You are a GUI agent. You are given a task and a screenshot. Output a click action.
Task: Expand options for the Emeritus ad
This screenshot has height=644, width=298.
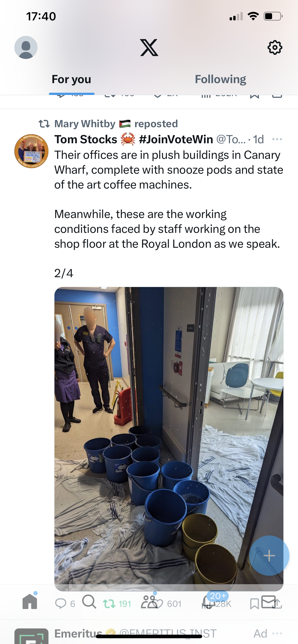[x=277, y=633]
